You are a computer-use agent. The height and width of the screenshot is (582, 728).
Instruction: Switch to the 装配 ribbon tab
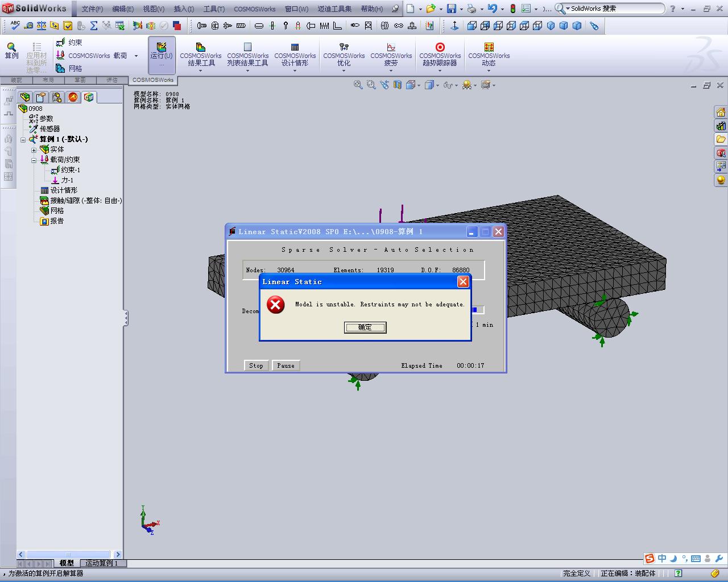(16, 80)
